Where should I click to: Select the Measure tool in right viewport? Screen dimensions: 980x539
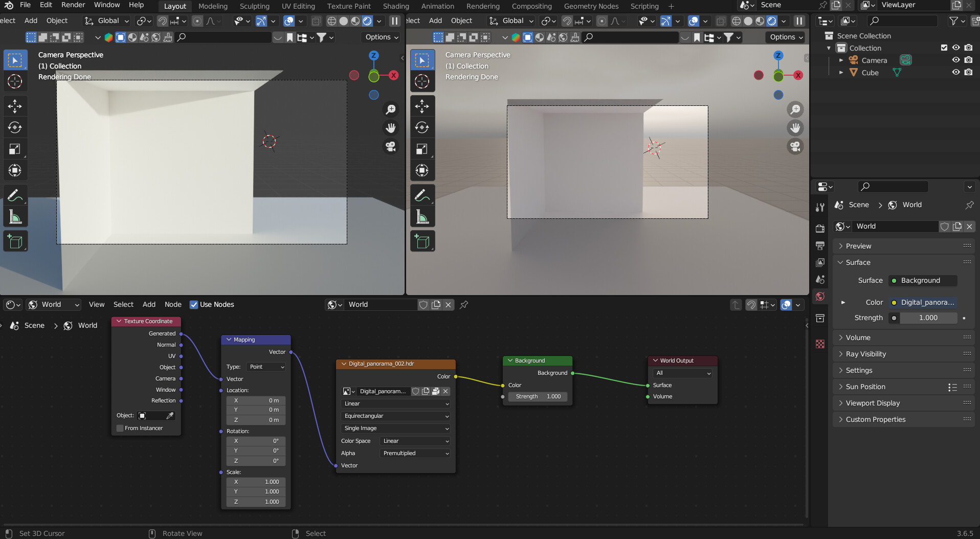pyautogui.click(x=422, y=217)
